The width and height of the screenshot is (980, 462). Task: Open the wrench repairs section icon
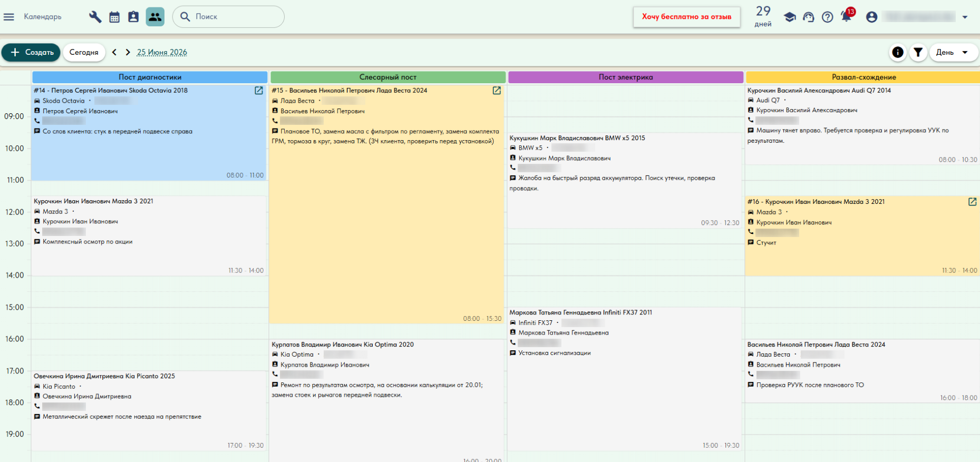95,17
